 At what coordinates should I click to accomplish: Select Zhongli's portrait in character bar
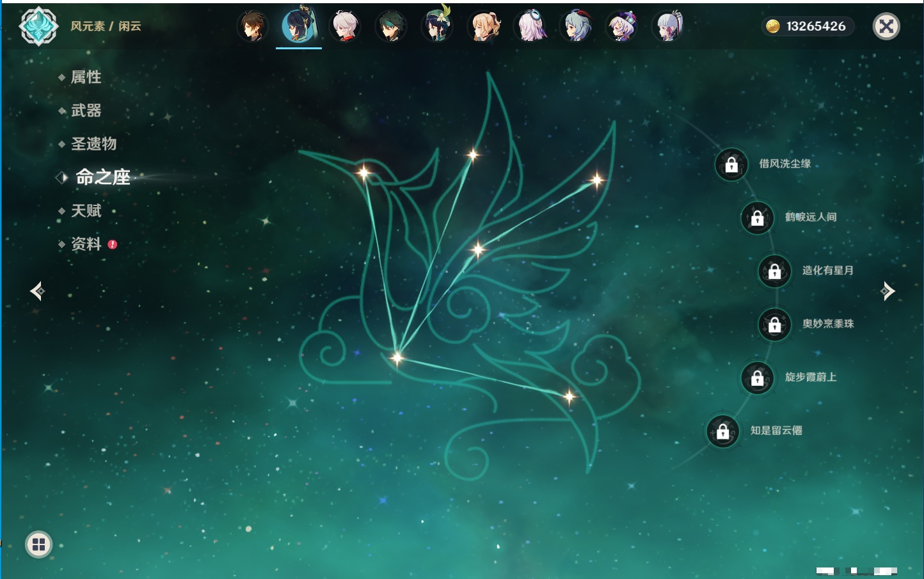[253, 26]
